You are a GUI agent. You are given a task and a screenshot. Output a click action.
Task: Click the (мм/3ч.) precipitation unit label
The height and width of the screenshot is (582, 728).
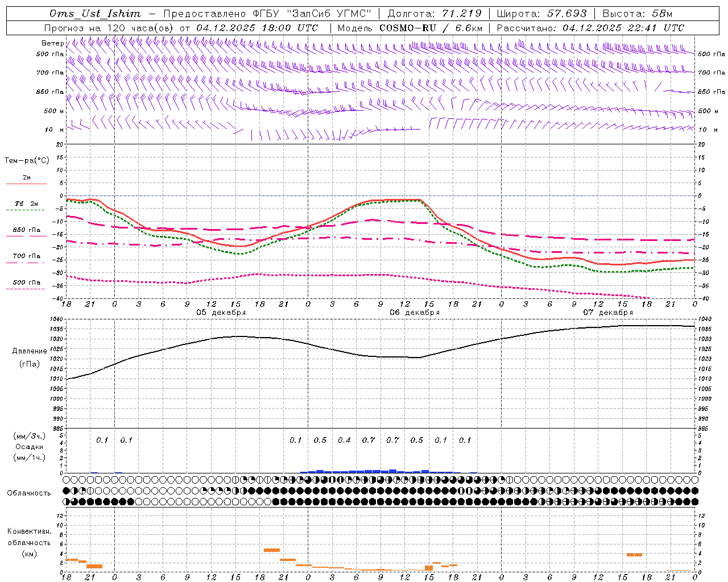[x=30, y=436]
